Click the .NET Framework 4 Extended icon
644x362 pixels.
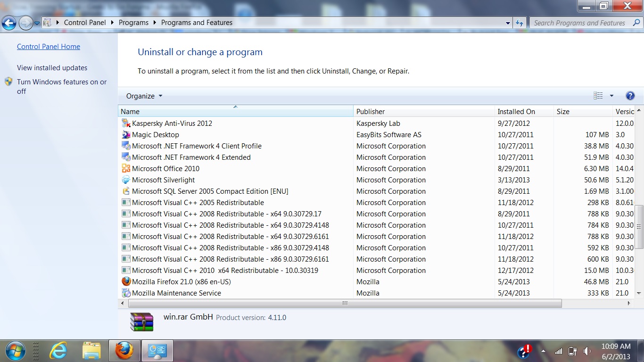126,157
